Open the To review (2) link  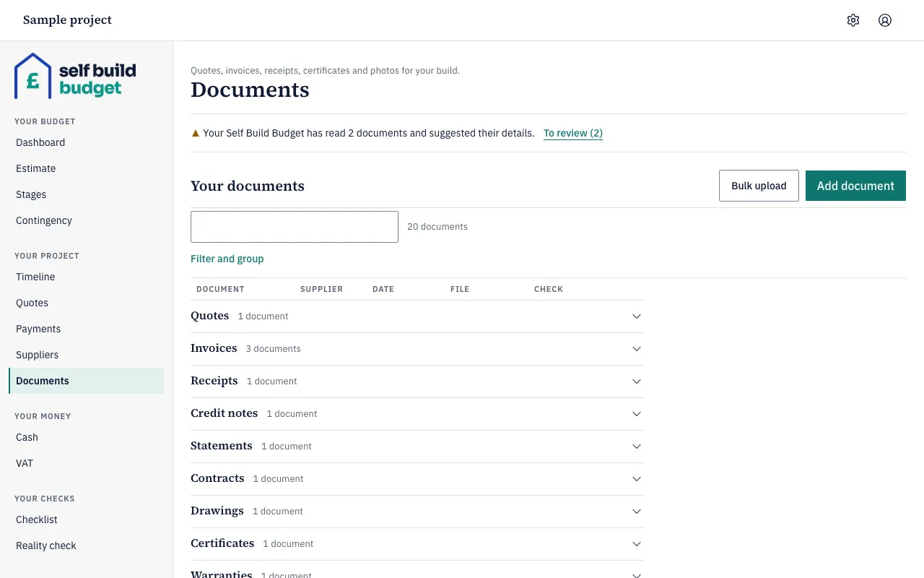pyautogui.click(x=573, y=133)
